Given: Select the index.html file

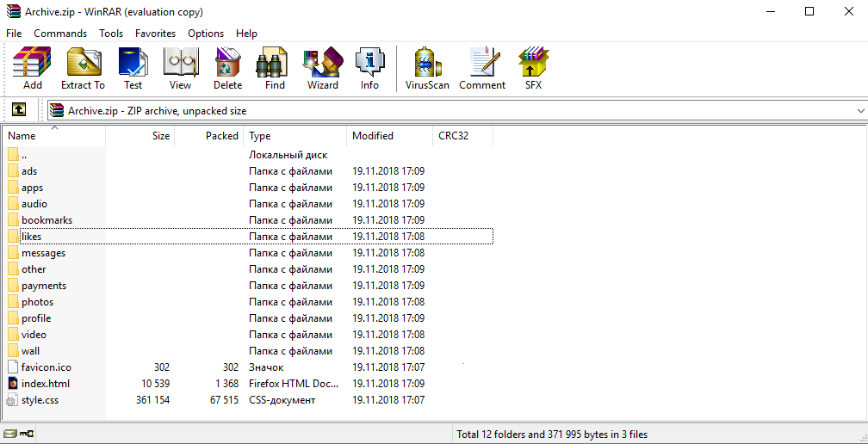Looking at the screenshot, I should coord(45,384).
